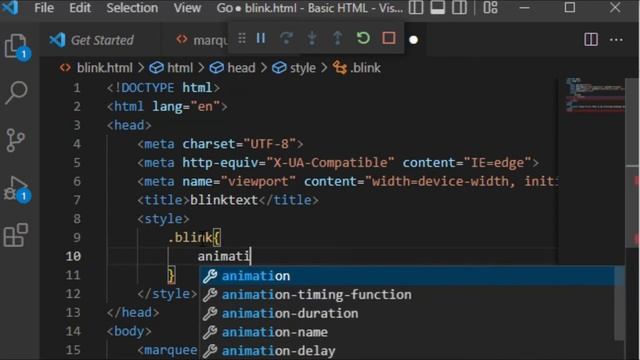
Task: Click the marquee tag on line 15
Action: (167, 350)
